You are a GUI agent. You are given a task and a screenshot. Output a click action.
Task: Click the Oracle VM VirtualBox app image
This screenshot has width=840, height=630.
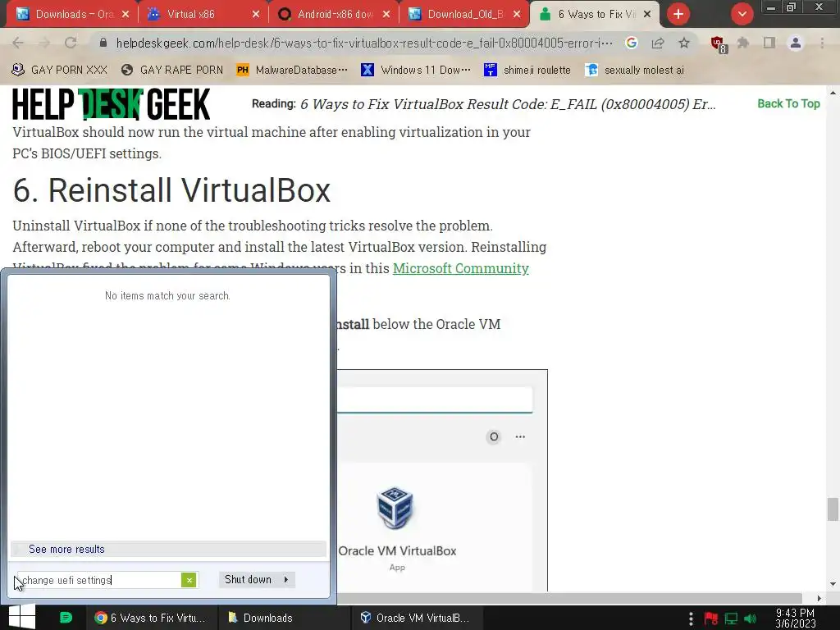(395, 507)
